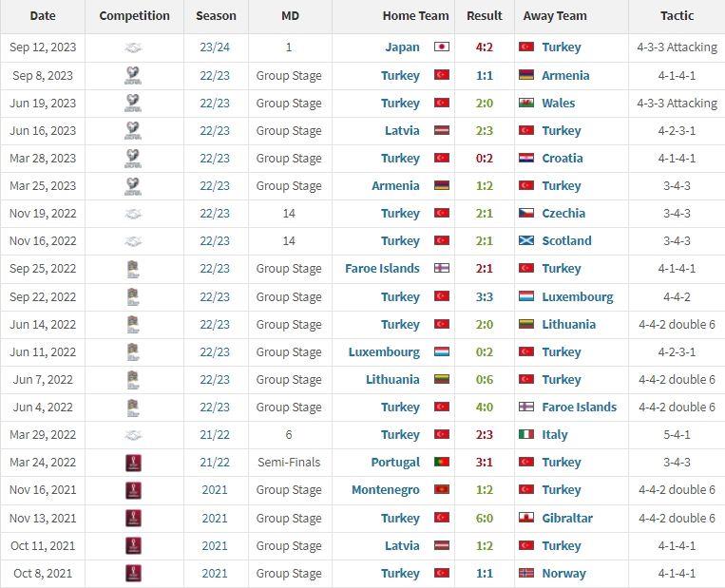Click Norway flag icon
Viewport: 725px width, 588px height.
(526, 573)
